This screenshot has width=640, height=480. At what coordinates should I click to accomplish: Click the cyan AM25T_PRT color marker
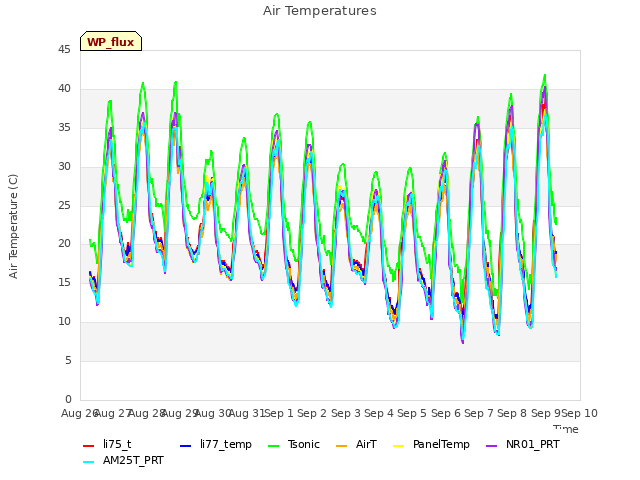[89, 462]
